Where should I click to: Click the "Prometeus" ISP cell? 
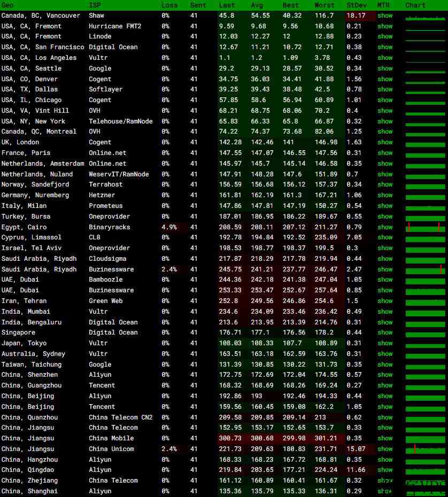[105, 206]
